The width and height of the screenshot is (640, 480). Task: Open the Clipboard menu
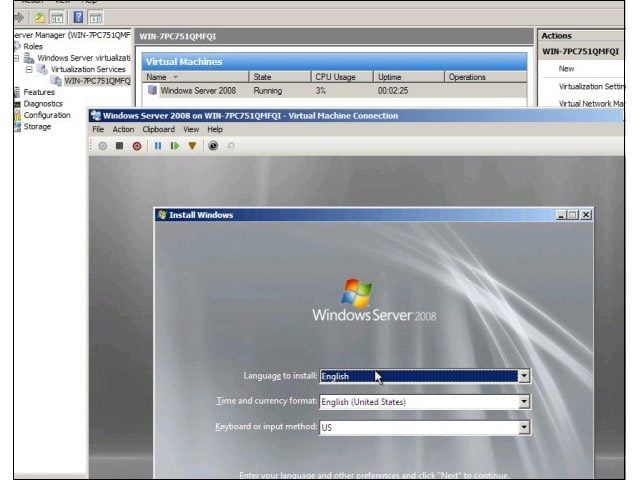click(158, 129)
